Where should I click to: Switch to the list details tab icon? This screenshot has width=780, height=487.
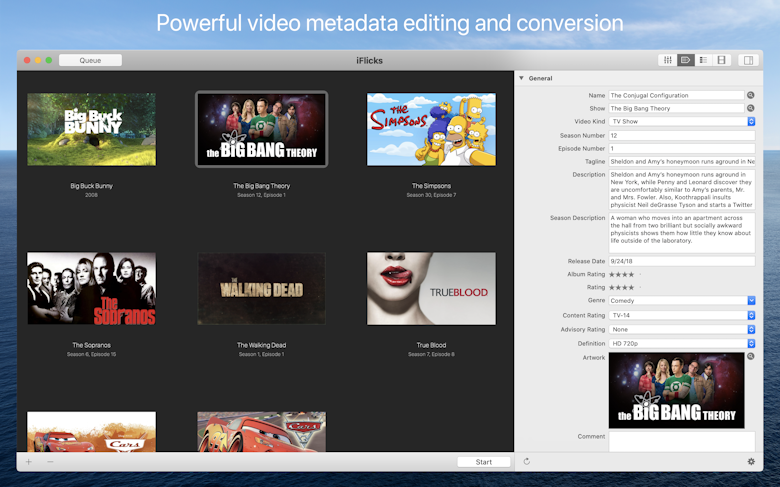[x=703, y=60]
